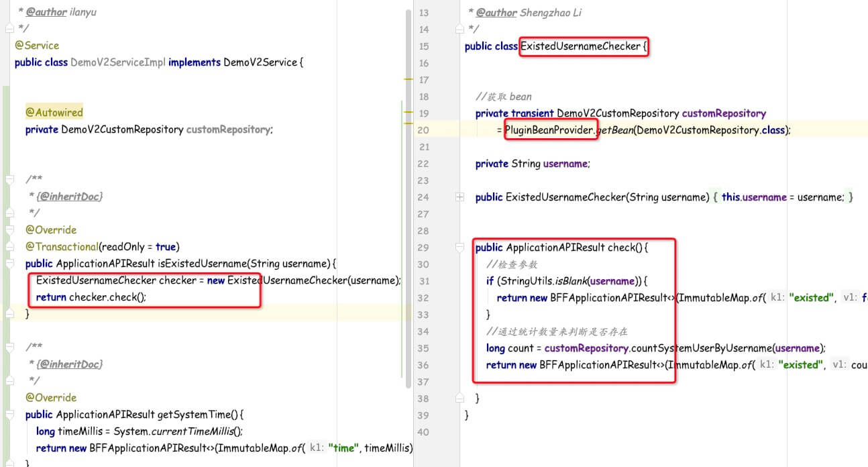Click fold marker on line 14 comment end
The image size is (868, 467).
(459, 30)
